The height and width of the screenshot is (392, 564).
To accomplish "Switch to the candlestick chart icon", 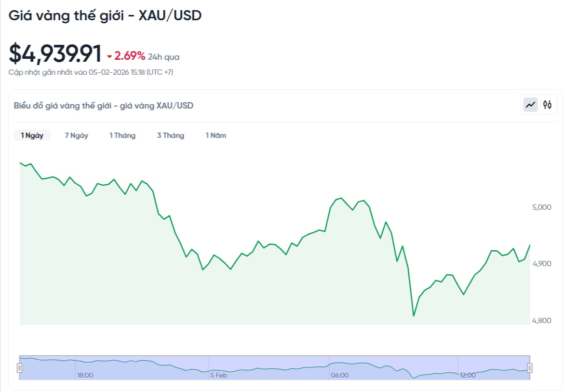I will (548, 105).
